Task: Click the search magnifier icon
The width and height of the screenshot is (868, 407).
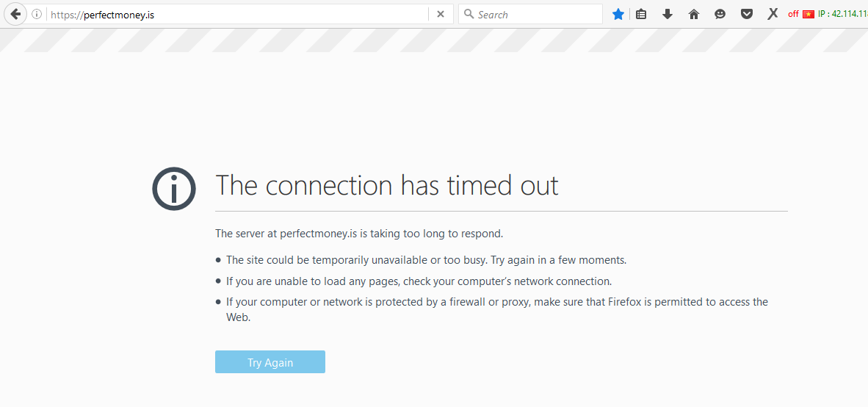Action: (x=468, y=14)
